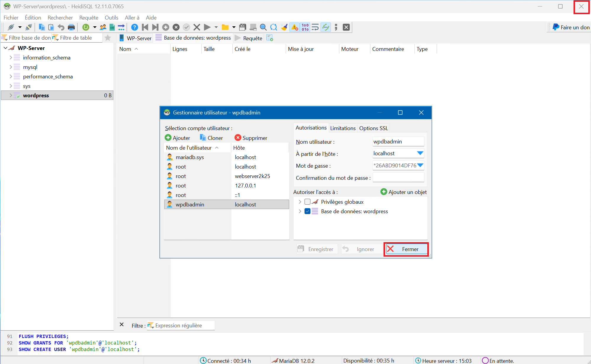
Task: Expand the Privilèges globaux tree node
Action: click(x=300, y=202)
